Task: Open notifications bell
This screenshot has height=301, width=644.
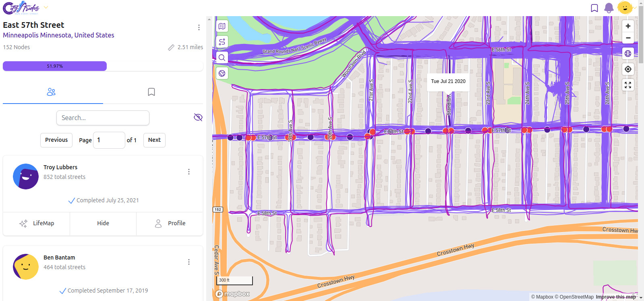Action: 609,8
